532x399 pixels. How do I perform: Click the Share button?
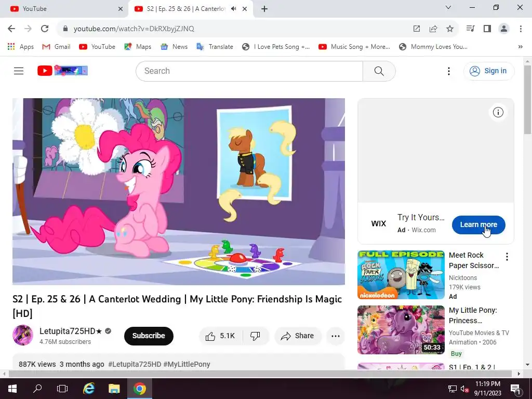(298, 336)
